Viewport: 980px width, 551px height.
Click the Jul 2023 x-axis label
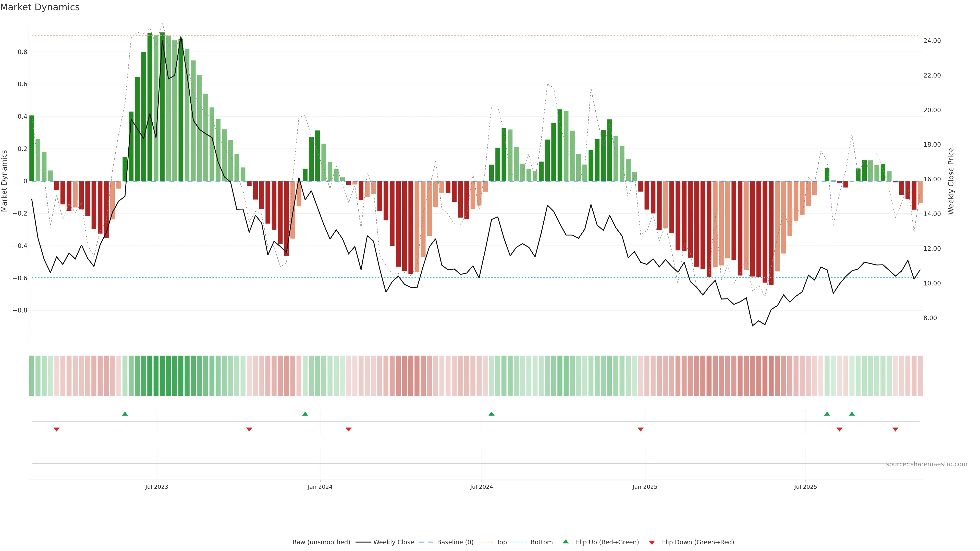[x=156, y=487]
